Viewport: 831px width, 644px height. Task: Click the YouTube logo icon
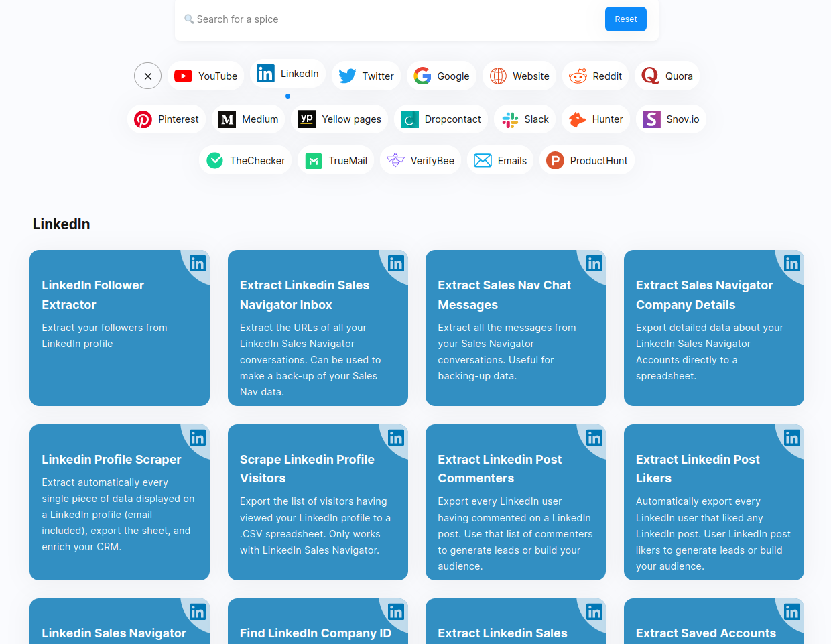click(x=183, y=76)
